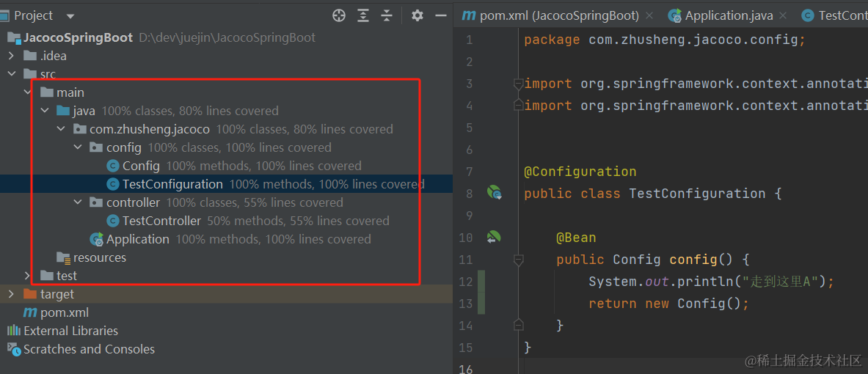Select TestConfiguration class in project tree
The image size is (868, 374).
coord(172,183)
